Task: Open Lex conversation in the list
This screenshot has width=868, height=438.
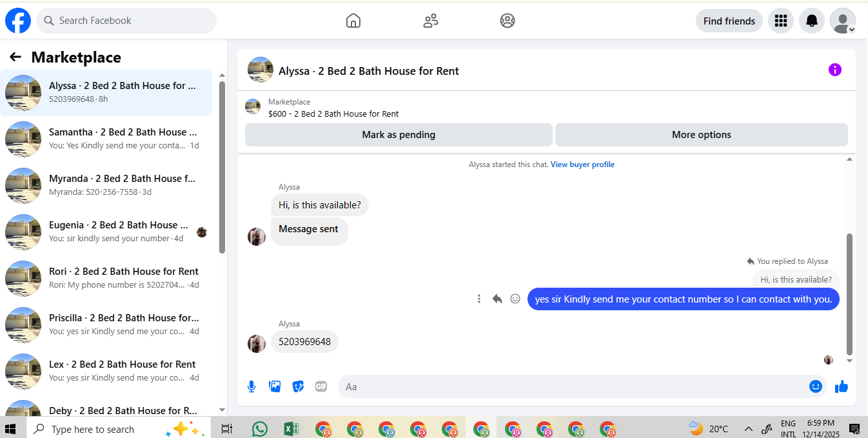Action: point(106,372)
